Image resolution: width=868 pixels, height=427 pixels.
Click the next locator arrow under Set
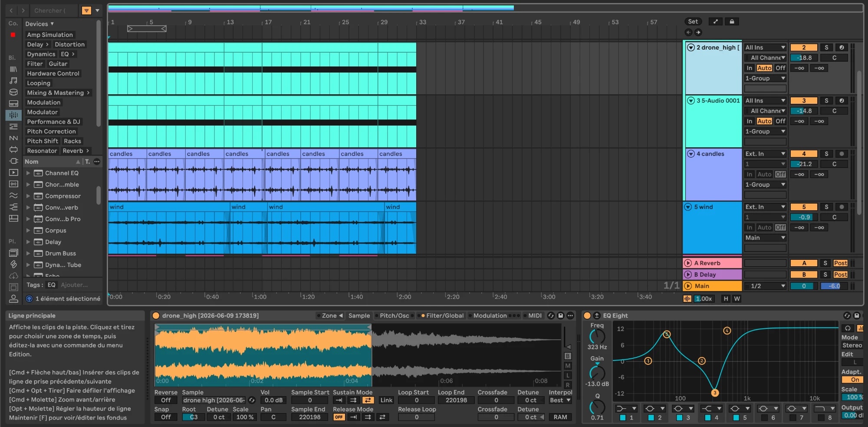point(698,32)
